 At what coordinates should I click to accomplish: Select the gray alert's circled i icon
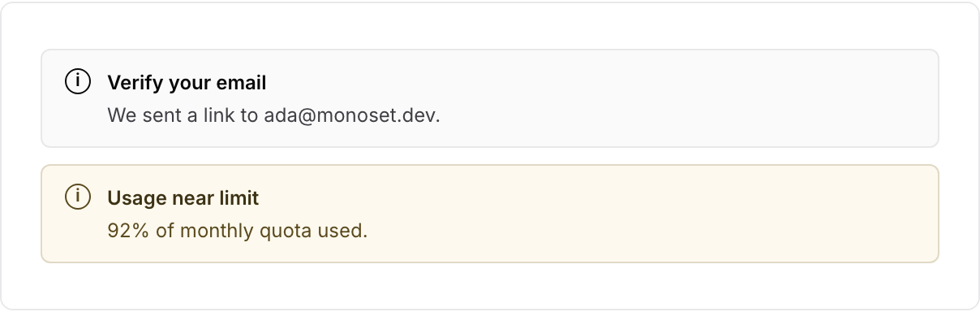click(x=77, y=82)
